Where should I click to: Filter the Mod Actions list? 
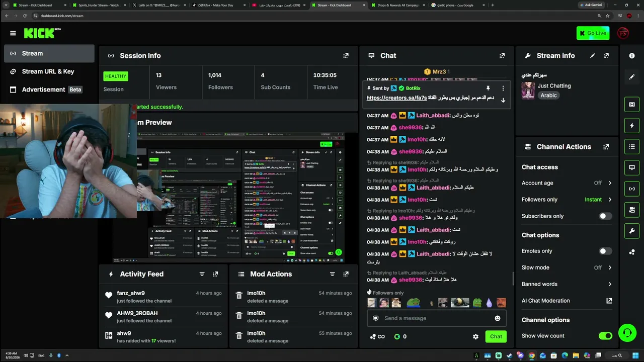click(332, 274)
